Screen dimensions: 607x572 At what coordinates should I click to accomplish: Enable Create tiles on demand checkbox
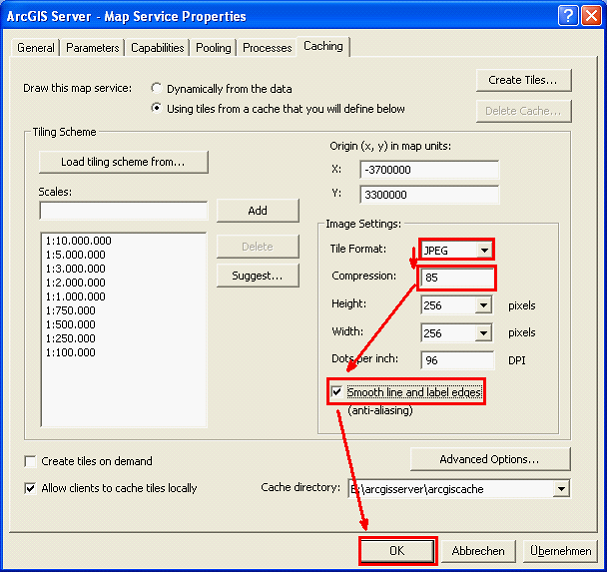pos(31,461)
